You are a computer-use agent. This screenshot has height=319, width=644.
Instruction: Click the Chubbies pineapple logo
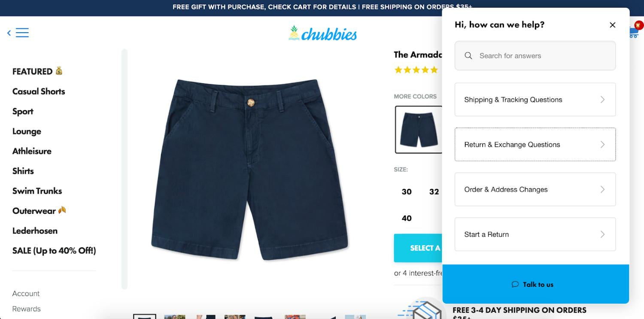[x=322, y=33]
